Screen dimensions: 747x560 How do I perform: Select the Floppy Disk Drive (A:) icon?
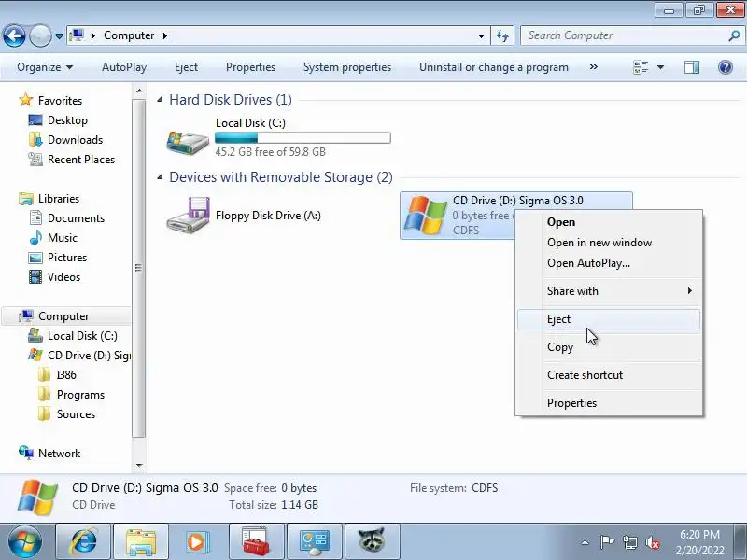188,215
